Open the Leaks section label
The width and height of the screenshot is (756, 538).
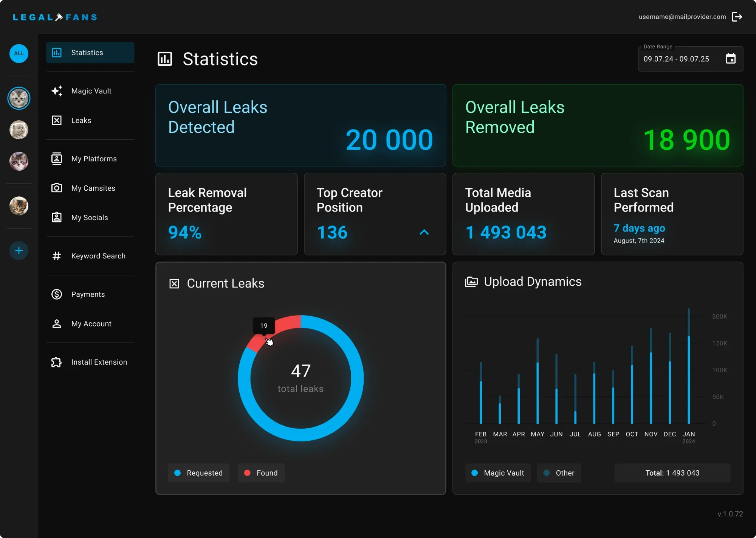coord(81,120)
